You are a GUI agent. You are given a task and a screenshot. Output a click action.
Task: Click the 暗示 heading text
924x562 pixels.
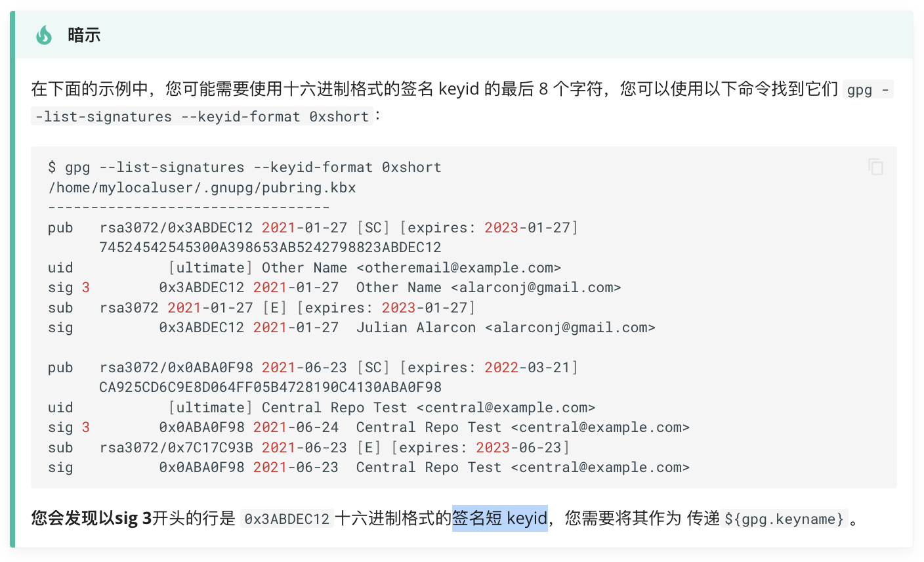coord(84,35)
